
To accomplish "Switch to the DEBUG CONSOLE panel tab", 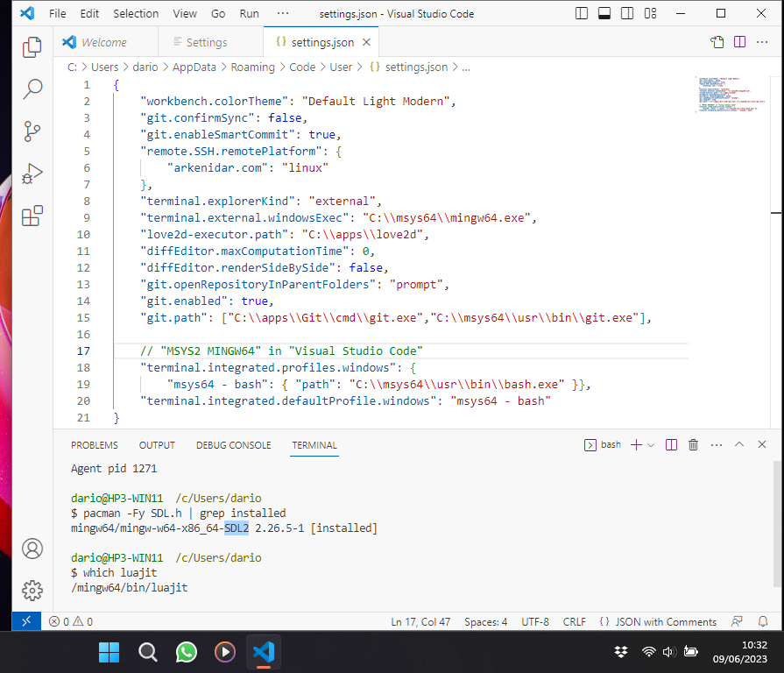I will [234, 445].
